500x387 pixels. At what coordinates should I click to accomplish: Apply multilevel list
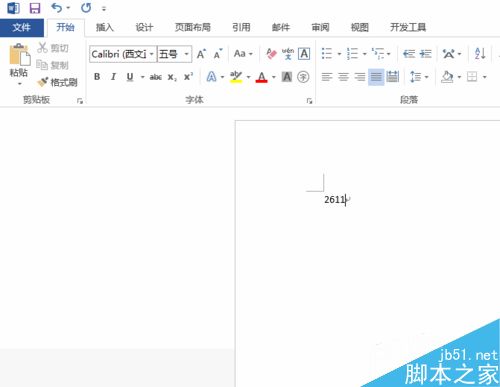pyautogui.click(x=378, y=54)
